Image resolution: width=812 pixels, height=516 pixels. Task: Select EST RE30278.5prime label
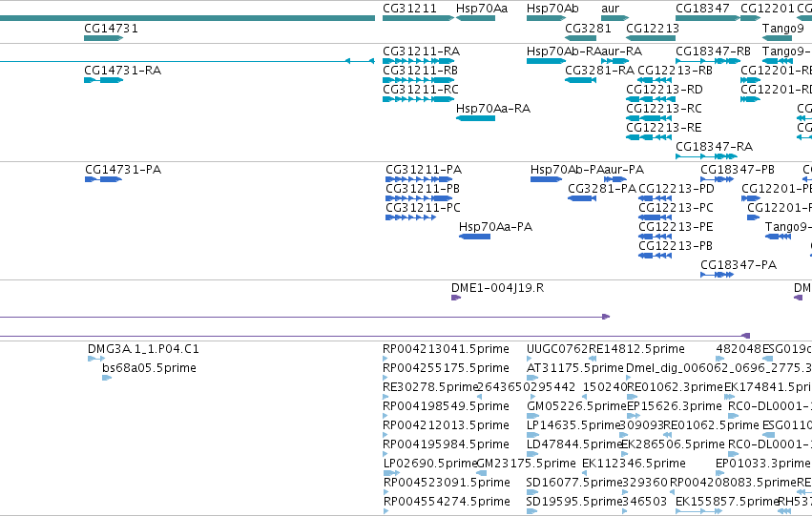point(429,387)
